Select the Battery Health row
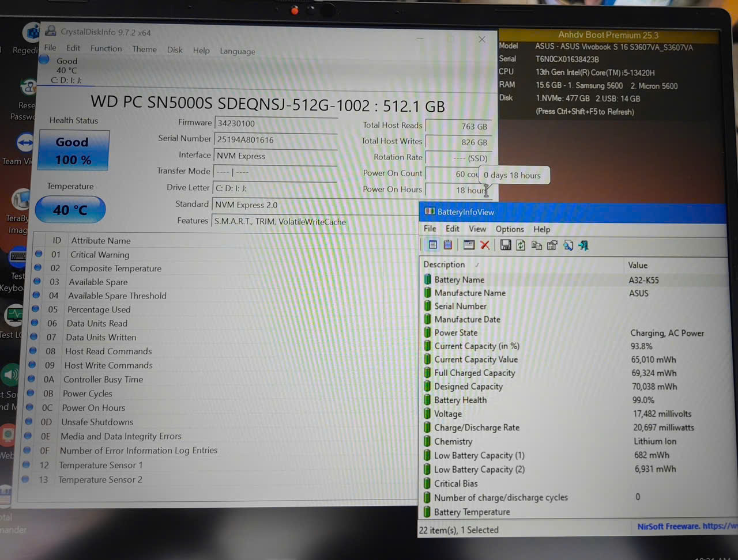The image size is (738, 560). 460,400
